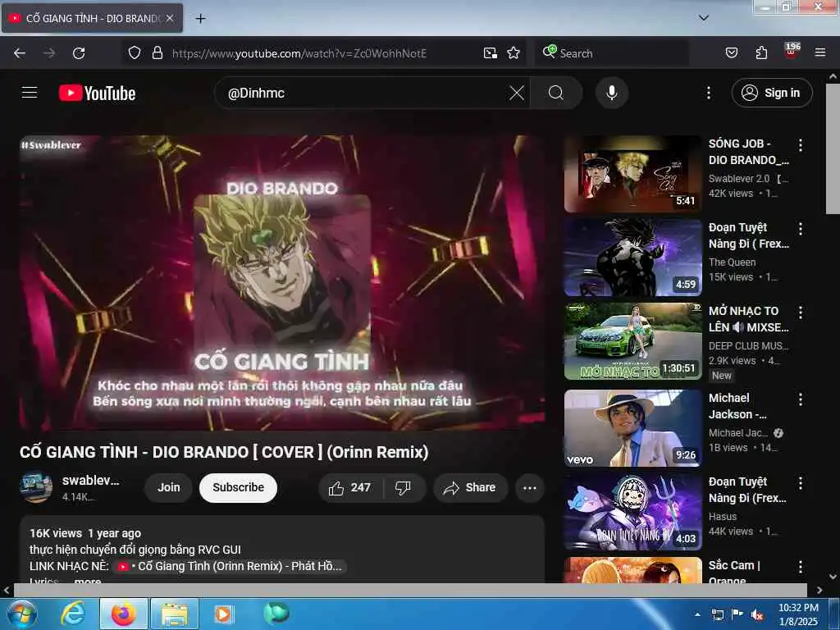Open the Swablever 2.0 channel name
The image size is (840, 630).
pos(739,178)
